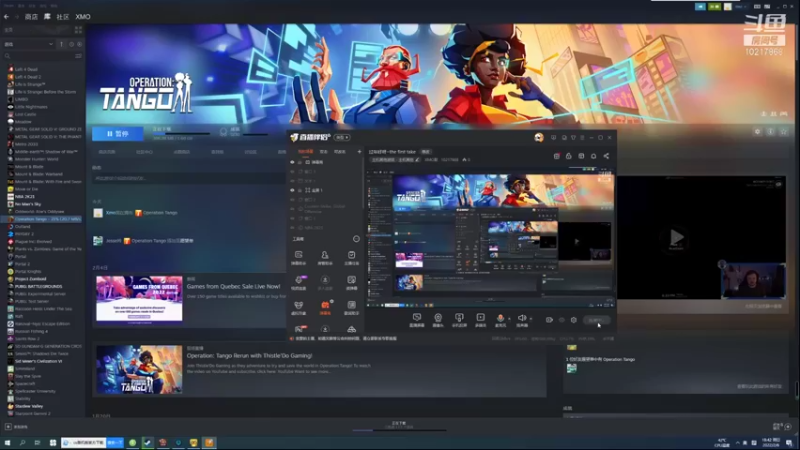
Task: Open the 点数商店 tab for Operation Tango
Action: point(182,152)
